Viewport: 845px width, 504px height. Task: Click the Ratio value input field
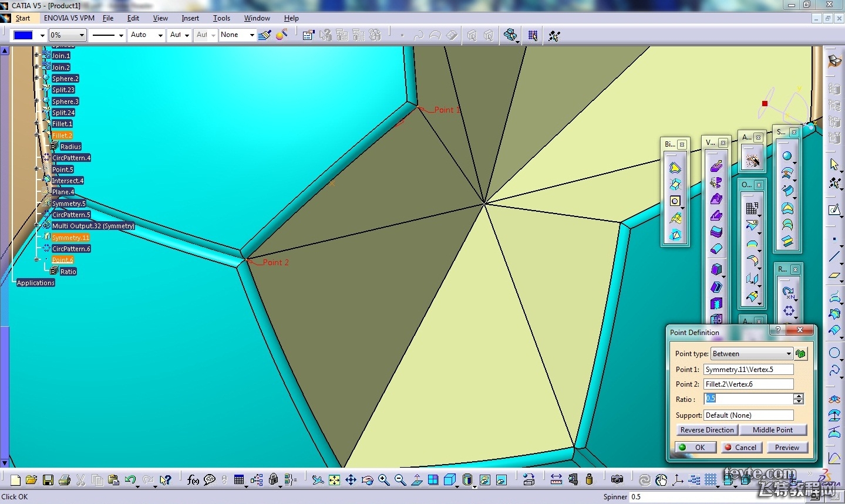pos(748,399)
